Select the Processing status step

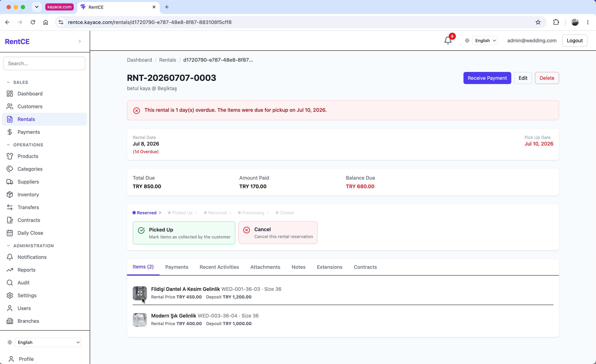pyautogui.click(x=251, y=213)
